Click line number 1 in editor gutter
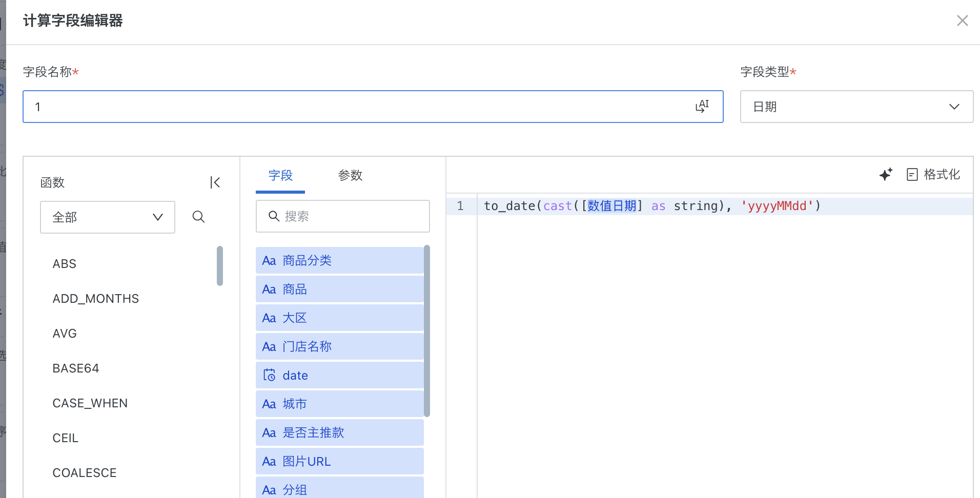This screenshot has width=980, height=498. (x=460, y=206)
